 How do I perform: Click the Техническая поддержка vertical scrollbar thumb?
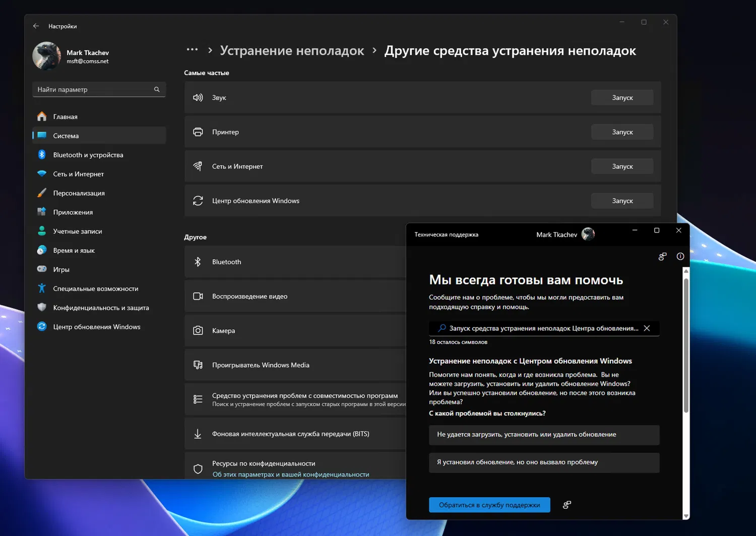[686, 345]
